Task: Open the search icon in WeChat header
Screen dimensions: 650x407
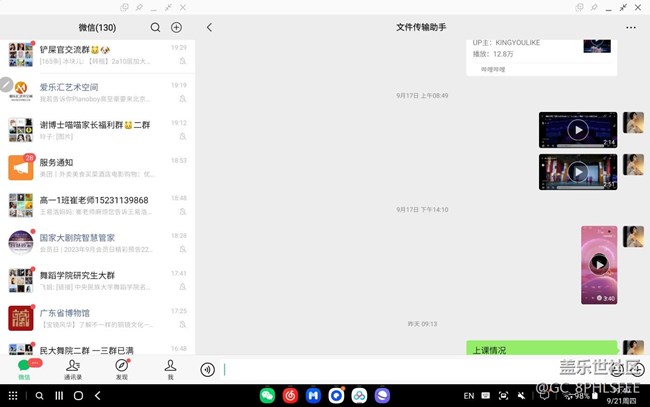Action: point(155,28)
